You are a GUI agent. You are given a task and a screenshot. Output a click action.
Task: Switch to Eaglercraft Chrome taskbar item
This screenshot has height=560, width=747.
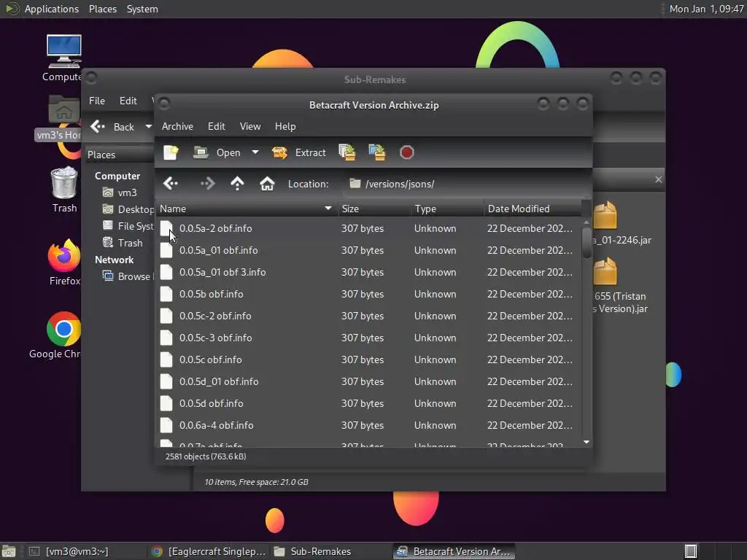click(209, 551)
